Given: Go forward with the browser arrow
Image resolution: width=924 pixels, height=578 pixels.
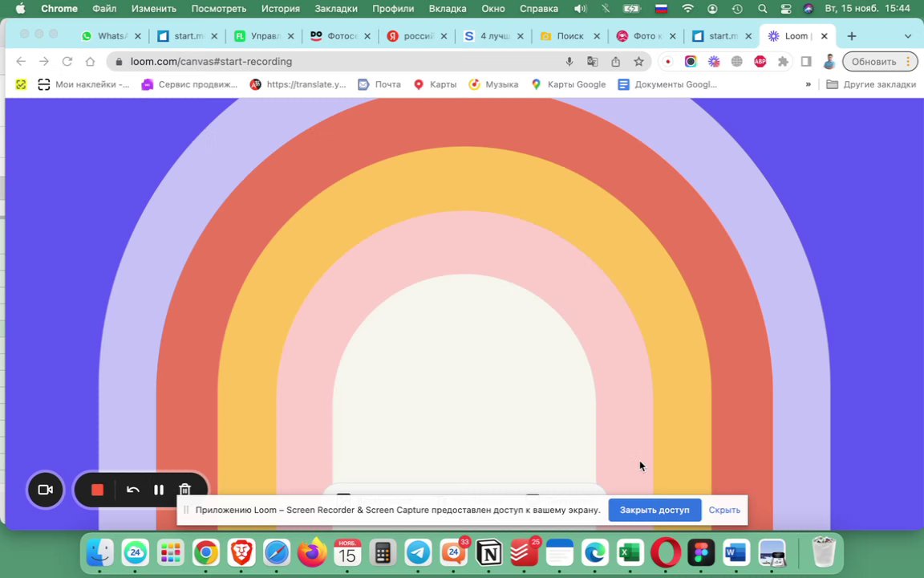Looking at the screenshot, I should pos(43,61).
